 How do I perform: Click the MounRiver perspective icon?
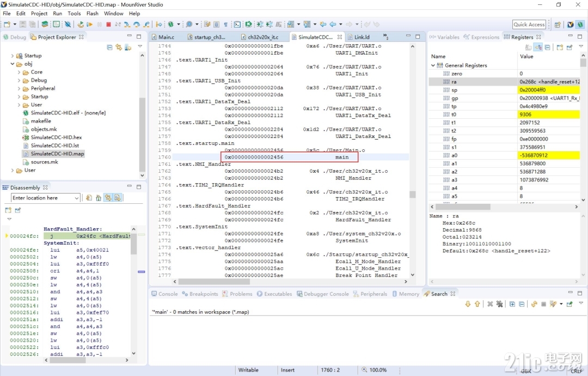coord(571,25)
